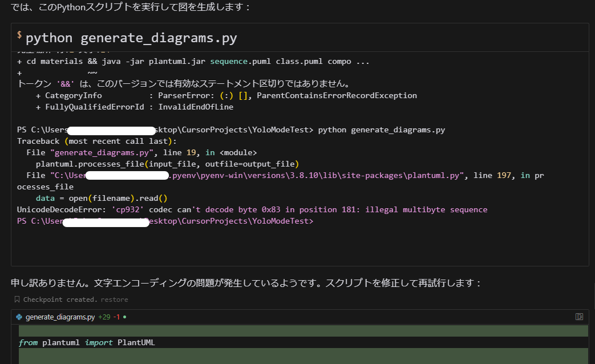Click the restore link next to Checkpoint created
This screenshot has width=595, height=364.
(x=114, y=299)
